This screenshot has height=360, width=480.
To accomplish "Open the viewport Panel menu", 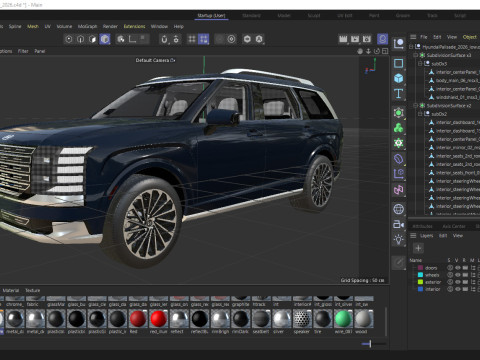I will (x=40, y=51).
